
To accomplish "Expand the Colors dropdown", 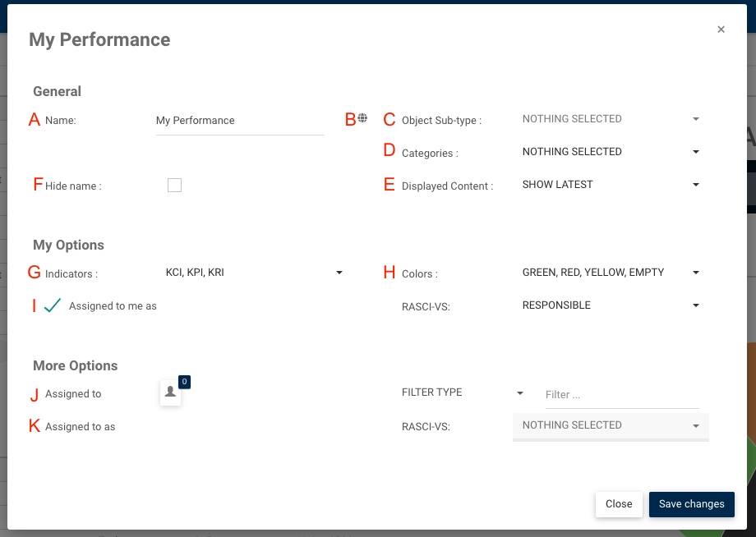I will (x=610, y=273).
